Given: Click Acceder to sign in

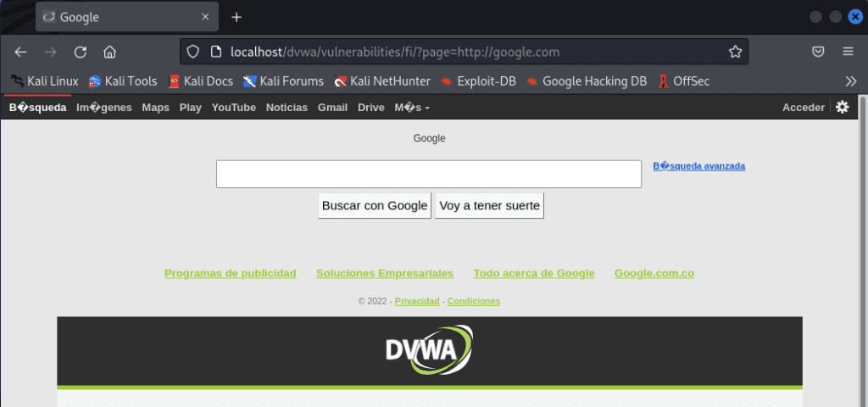Looking at the screenshot, I should [804, 108].
